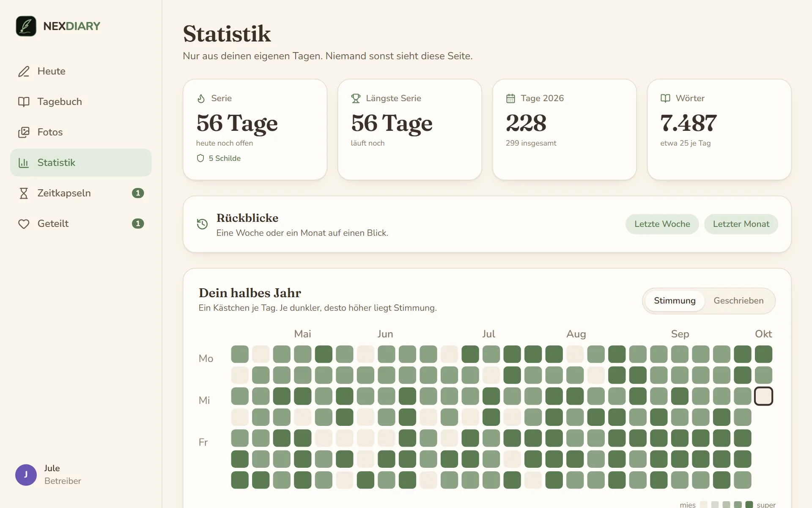Click the läuft noch text
Viewport: 812px width, 508px height.
tap(368, 143)
